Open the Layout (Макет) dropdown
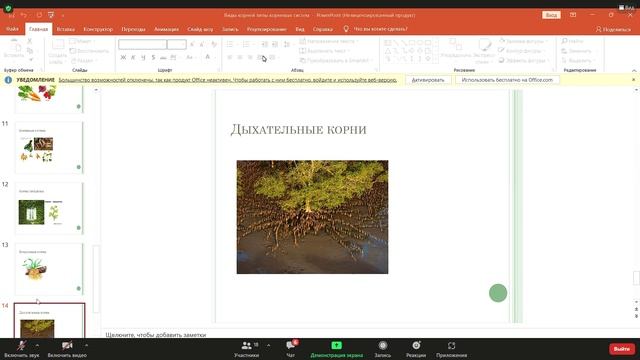640x360 pixels. (82, 41)
